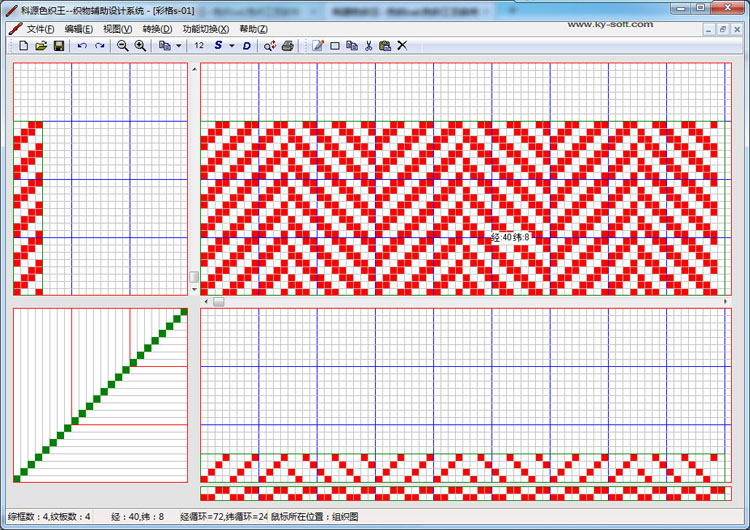Activate the edit pencil note icon
The image size is (750, 530).
[318, 46]
